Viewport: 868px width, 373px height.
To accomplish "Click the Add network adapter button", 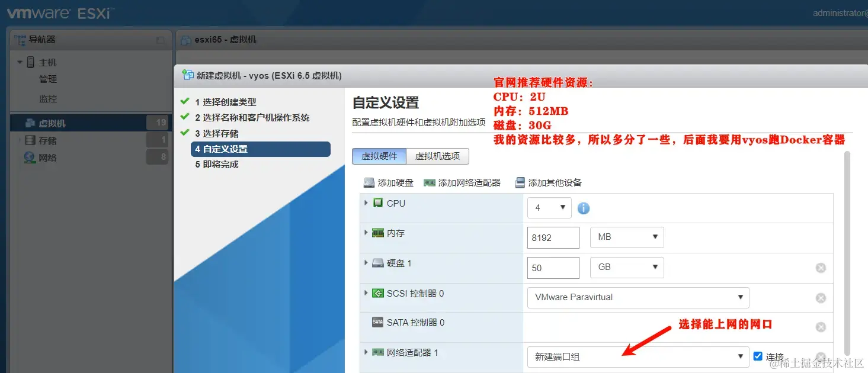I will point(462,182).
